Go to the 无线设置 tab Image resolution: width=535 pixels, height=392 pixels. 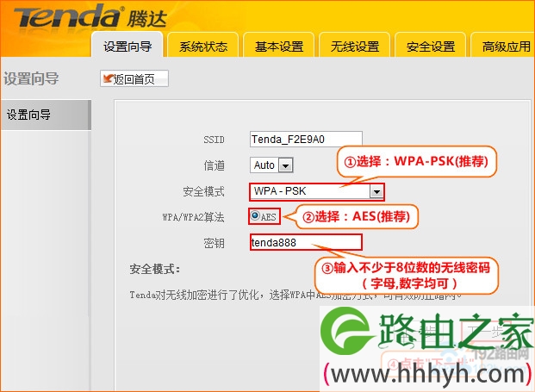(x=355, y=46)
